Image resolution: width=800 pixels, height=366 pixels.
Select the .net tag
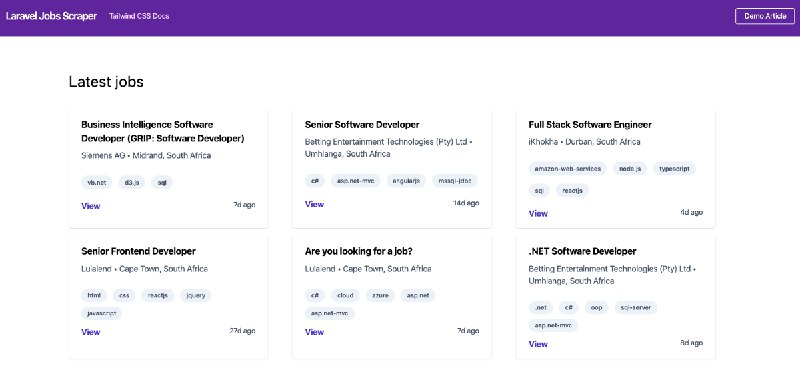(x=541, y=308)
